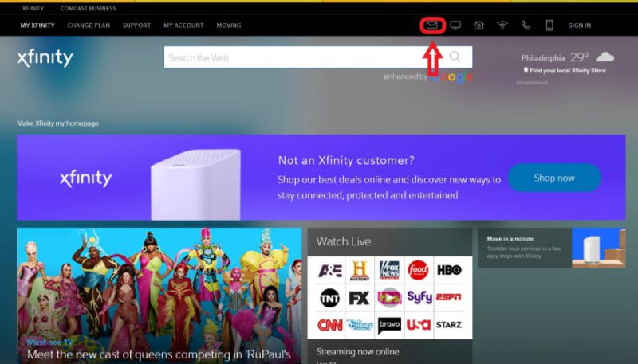The width and height of the screenshot is (638, 364).
Task: Click the Watch Live heading
Action: click(344, 241)
